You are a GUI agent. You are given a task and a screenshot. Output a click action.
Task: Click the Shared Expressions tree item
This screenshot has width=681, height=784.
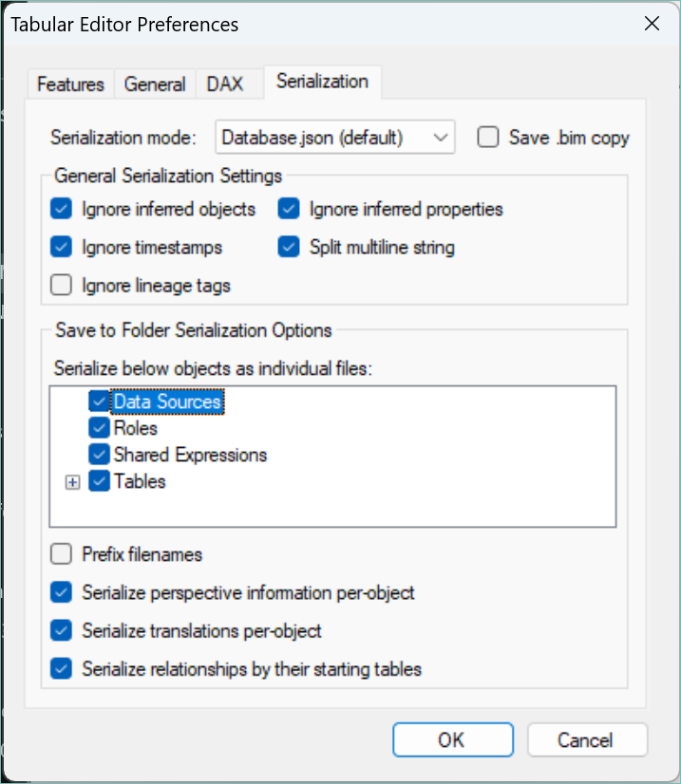click(x=190, y=456)
